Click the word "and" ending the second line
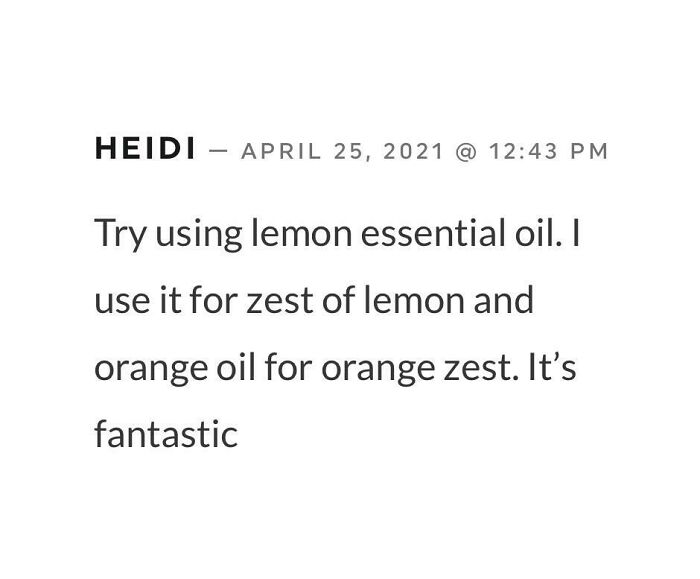 [x=502, y=300]
